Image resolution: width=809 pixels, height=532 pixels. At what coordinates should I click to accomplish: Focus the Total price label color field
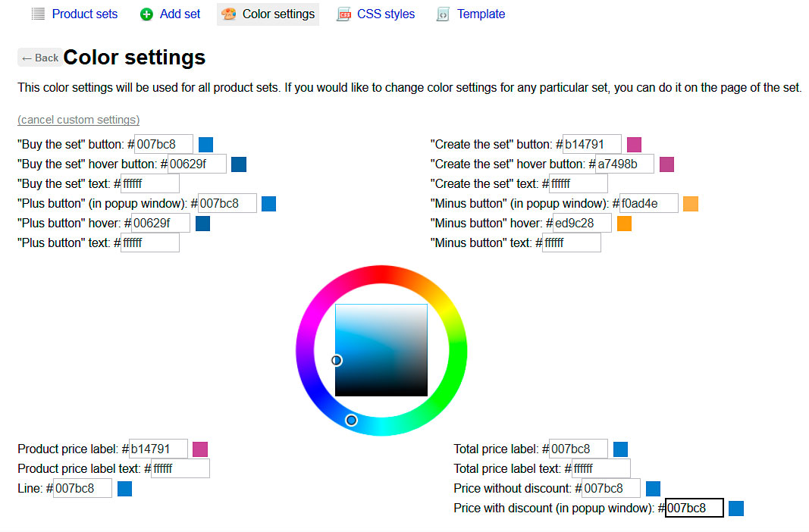(578, 449)
